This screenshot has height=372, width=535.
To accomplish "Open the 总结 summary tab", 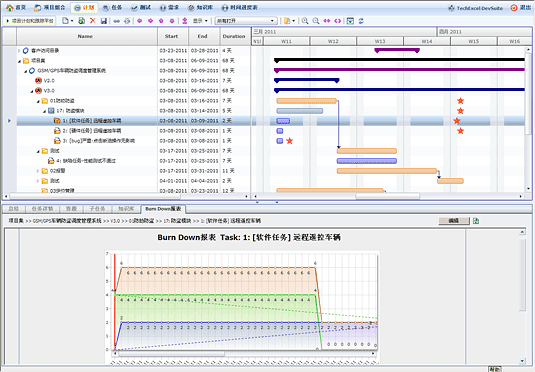I will click(14, 209).
